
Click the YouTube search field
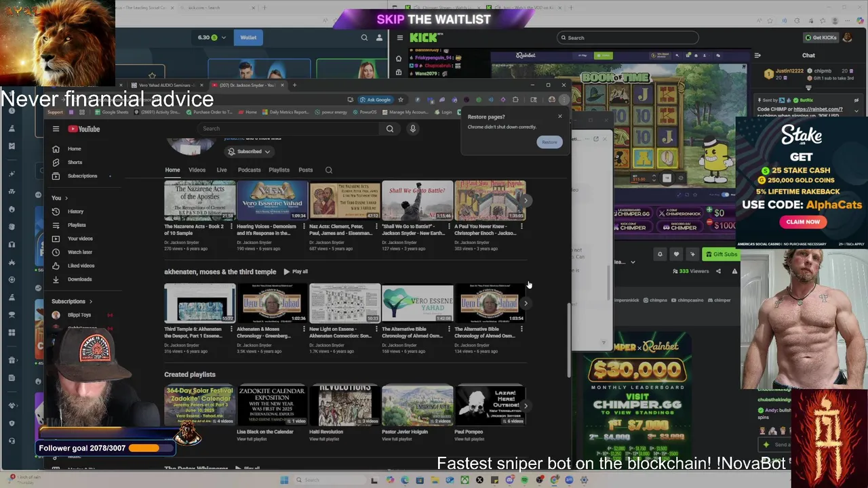pyautogui.click(x=290, y=129)
